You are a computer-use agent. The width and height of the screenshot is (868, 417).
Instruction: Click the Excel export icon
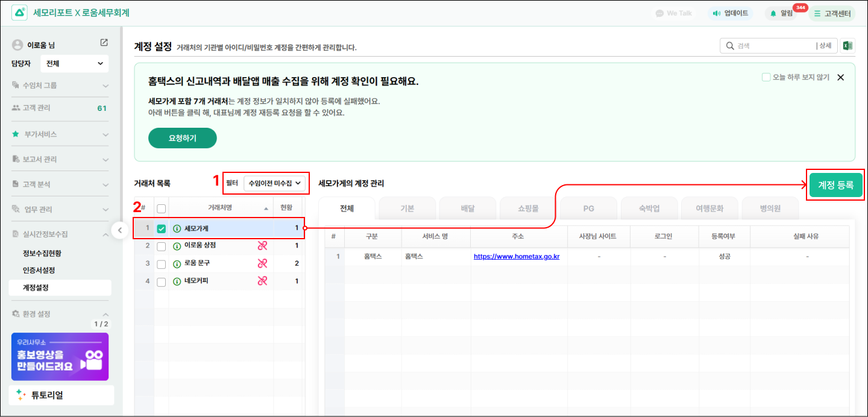pyautogui.click(x=848, y=46)
